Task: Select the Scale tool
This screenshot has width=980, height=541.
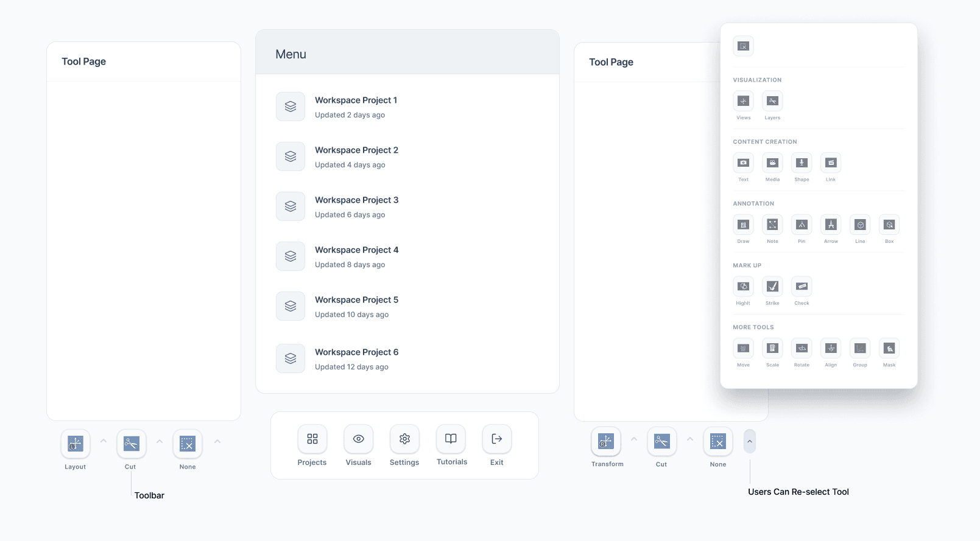Action: (773, 348)
